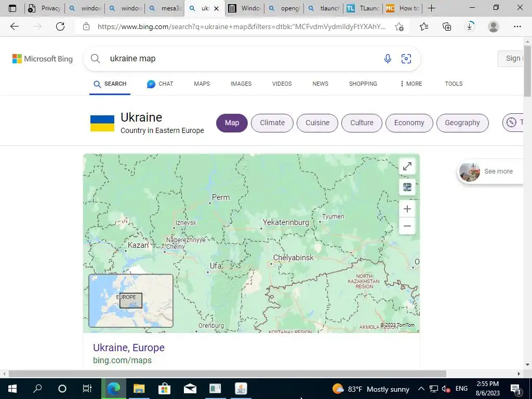Click the search magnifier icon in Bing box
532x399 pixels.
coord(96,58)
